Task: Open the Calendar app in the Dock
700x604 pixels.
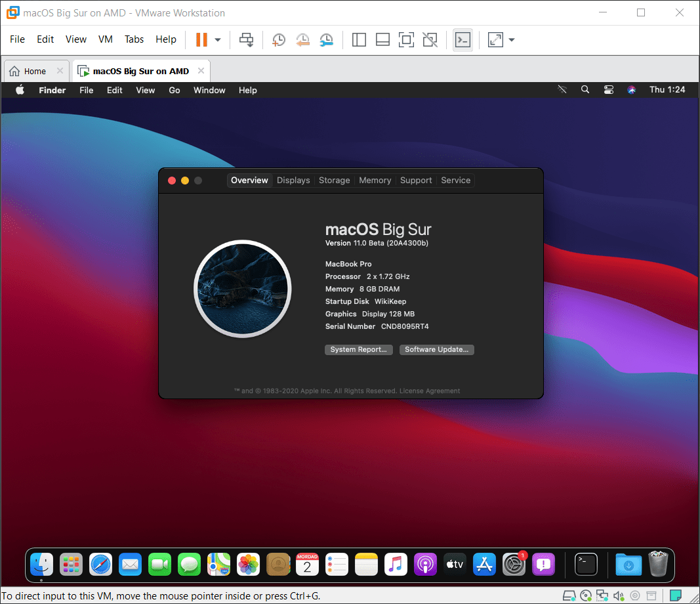Action: (x=307, y=564)
